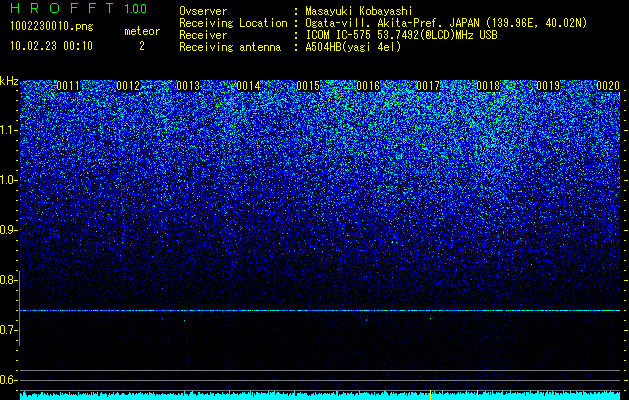The height and width of the screenshot is (400, 629).
Task: Click the HROFFT 1.0.0 title text
Action: coord(79,8)
